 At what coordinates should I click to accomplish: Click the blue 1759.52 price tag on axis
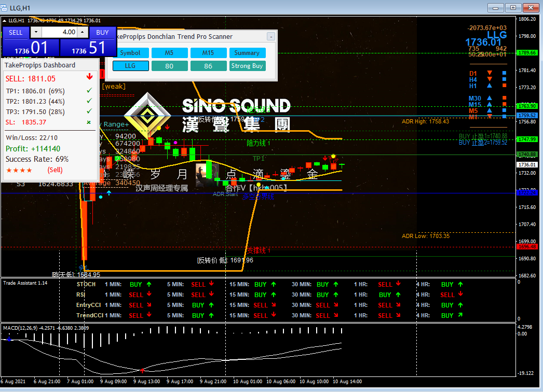click(x=527, y=116)
